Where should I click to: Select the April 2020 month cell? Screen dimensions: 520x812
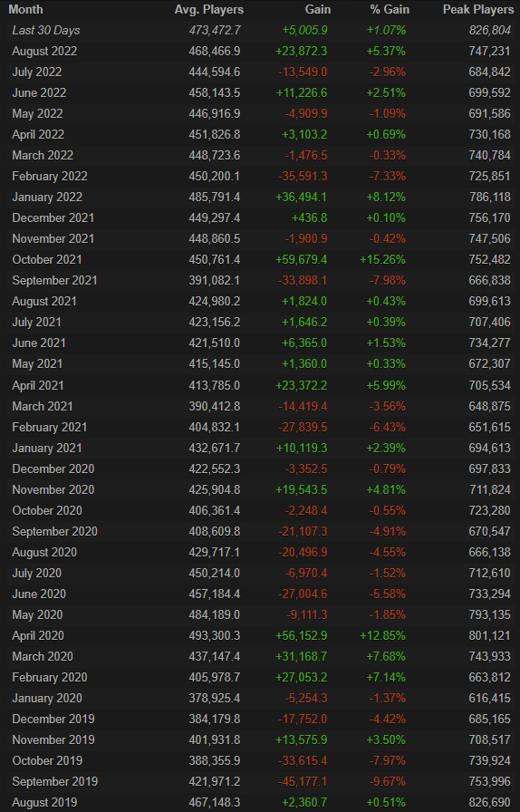pyautogui.click(x=38, y=635)
